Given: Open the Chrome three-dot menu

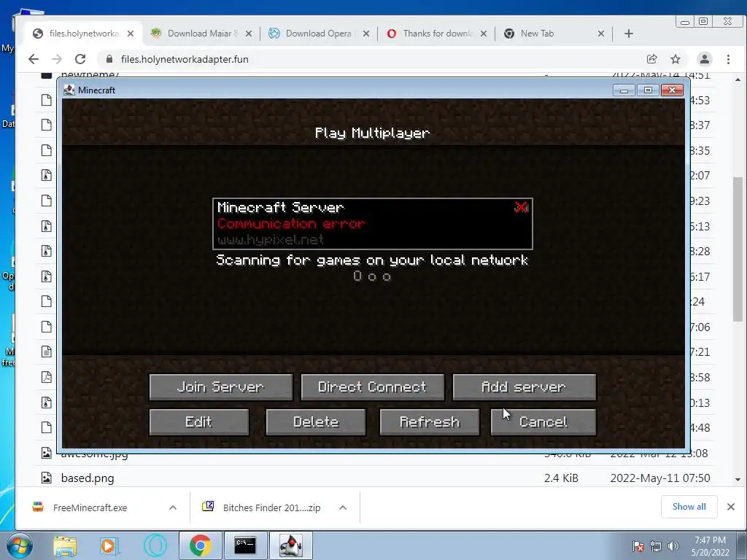Looking at the screenshot, I should (x=729, y=59).
